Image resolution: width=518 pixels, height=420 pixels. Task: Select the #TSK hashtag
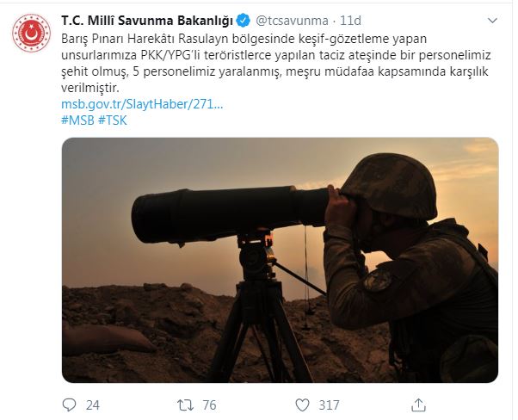coord(113,120)
